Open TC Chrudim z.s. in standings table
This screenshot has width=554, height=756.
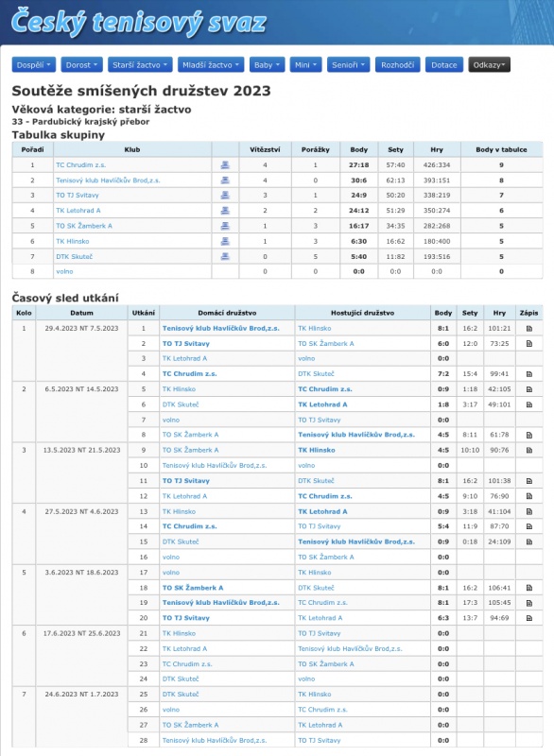pos(80,164)
